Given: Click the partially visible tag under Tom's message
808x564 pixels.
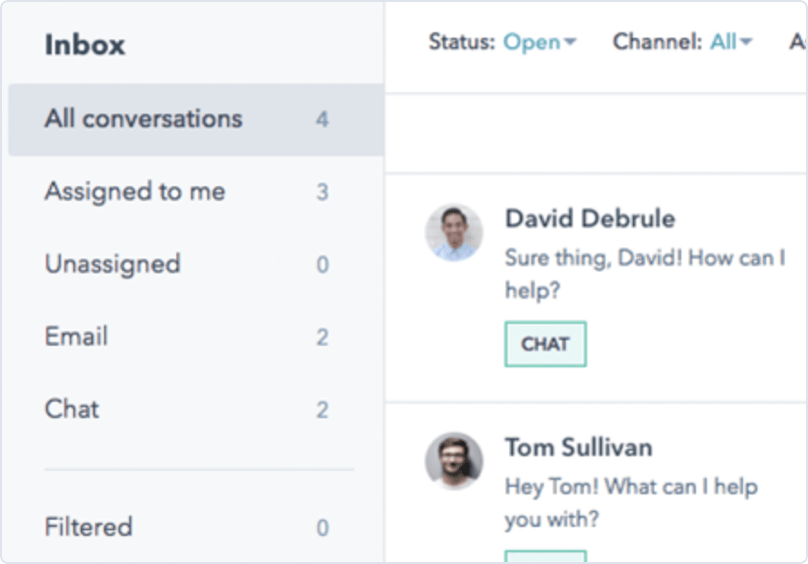Looking at the screenshot, I should point(545,556).
